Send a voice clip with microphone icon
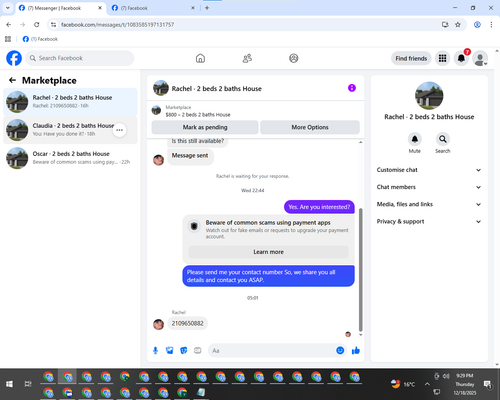Viewport: 500px width, 400px height. (x=155, y=350)
